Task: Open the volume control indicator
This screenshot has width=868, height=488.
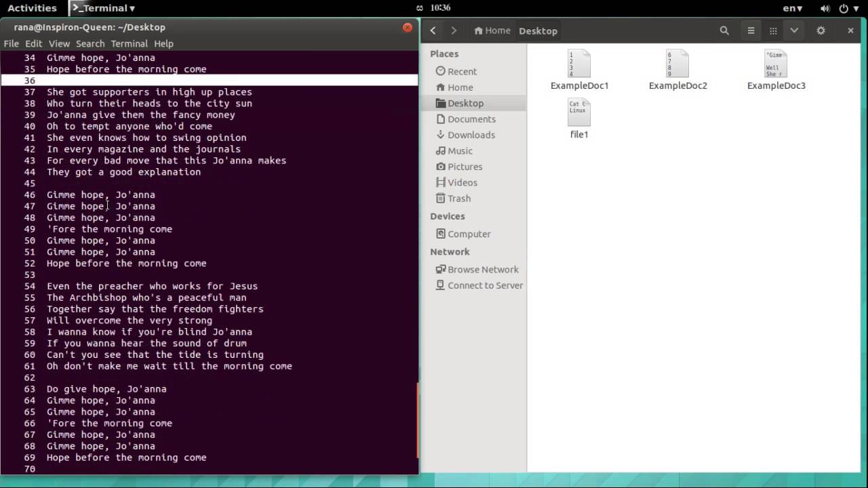Action: pyautogui.click(x=825, y=8)
